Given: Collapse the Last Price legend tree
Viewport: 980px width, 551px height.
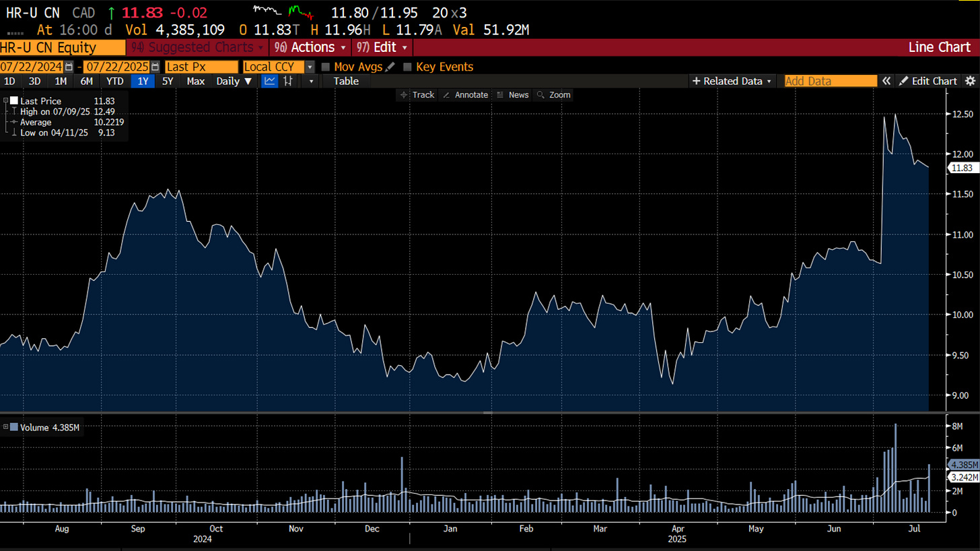Looking at the screenshot, I should pyautogui.click(x=6, y=101).
